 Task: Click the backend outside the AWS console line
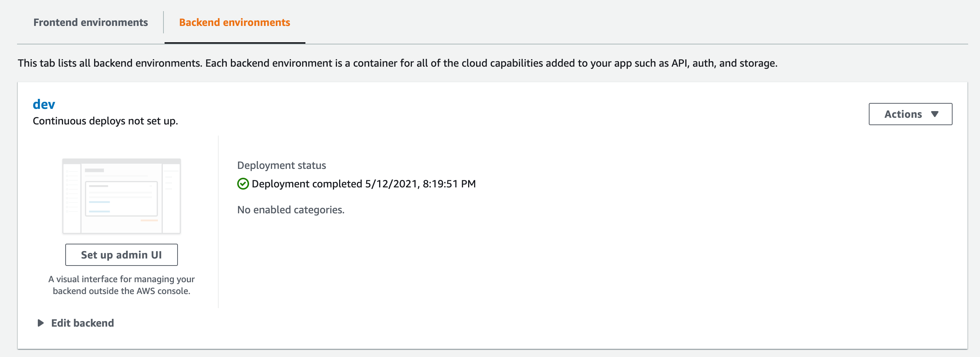click(x=121, y=291)
